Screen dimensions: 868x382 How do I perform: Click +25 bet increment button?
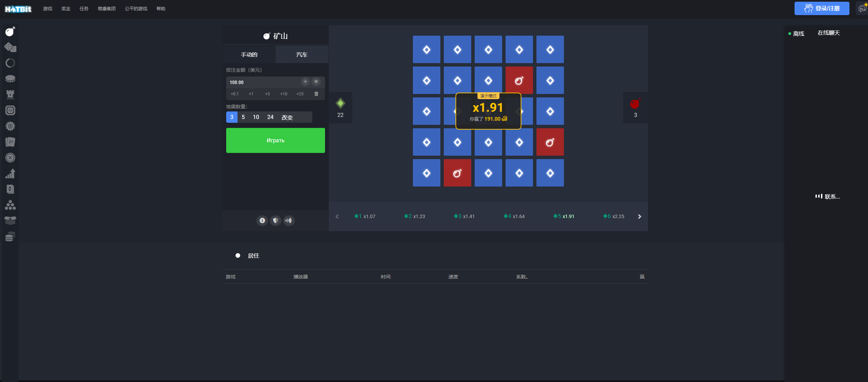(300, 93)
